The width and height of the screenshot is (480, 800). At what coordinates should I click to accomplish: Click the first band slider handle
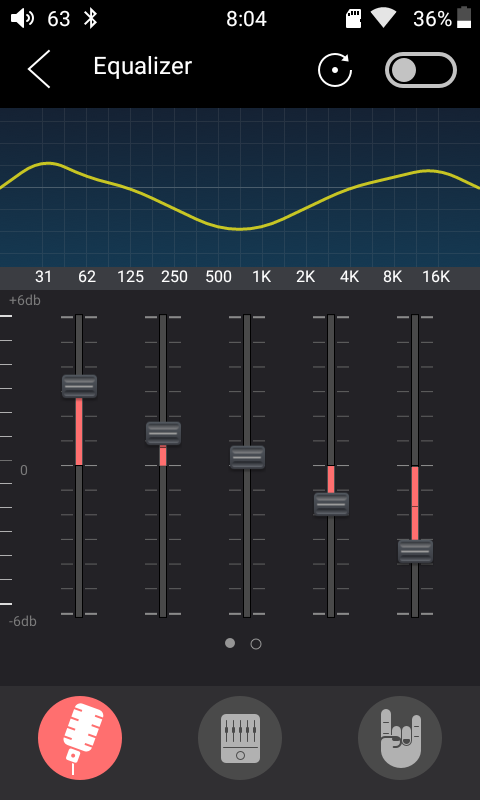tap(79, 386)
